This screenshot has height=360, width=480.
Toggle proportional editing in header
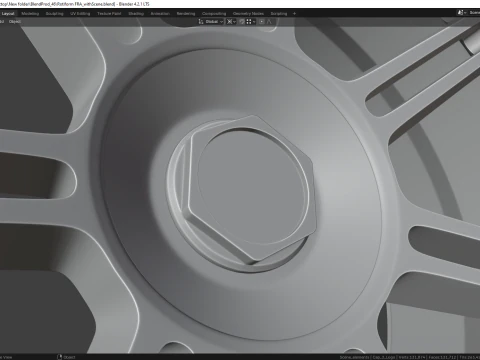262,22
